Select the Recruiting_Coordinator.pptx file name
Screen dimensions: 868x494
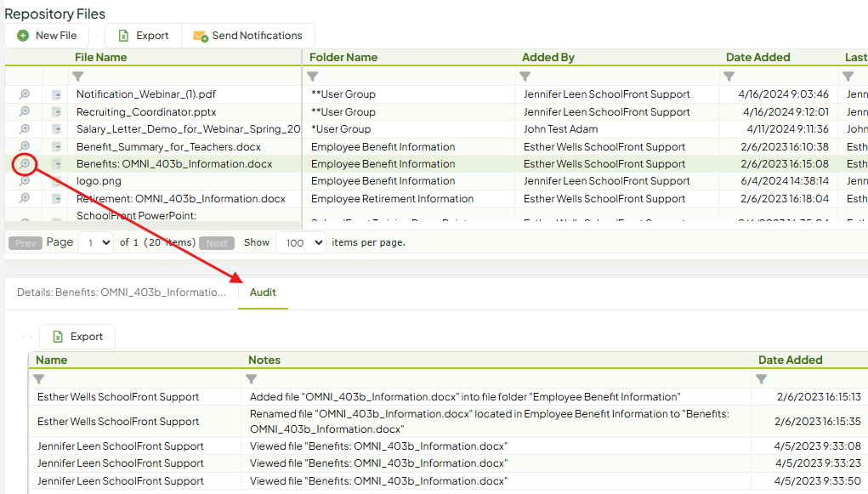[x=146, y=112]
